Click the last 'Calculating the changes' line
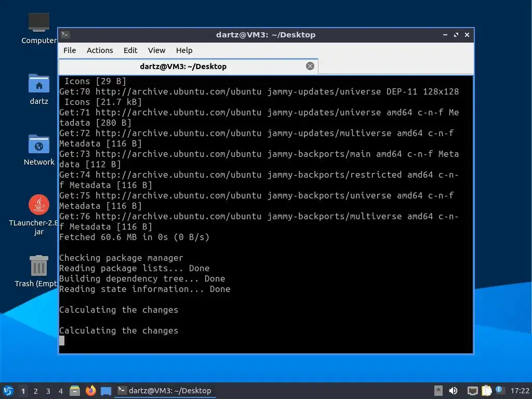The width and height of the screenshot is (532, 399). click(x=119, y=330)
